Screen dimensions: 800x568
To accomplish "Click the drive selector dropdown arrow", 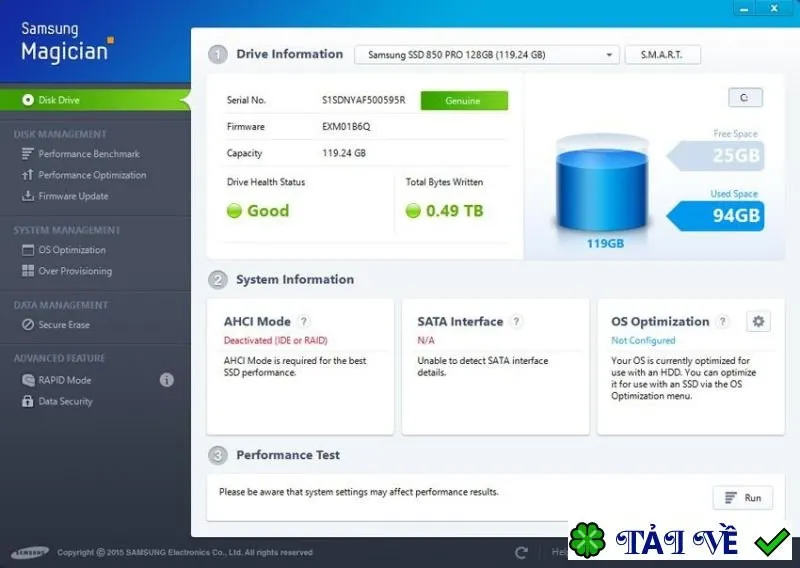I will coord(609,55).
